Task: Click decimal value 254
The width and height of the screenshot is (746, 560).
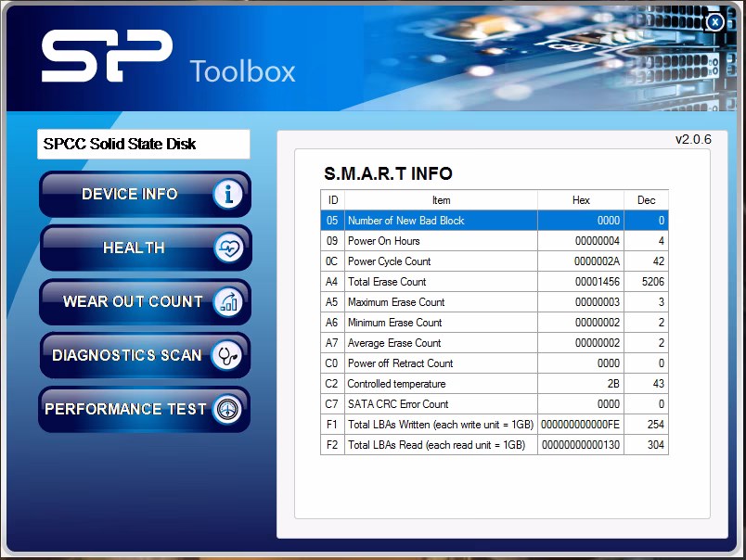Action: click(656, 425)
